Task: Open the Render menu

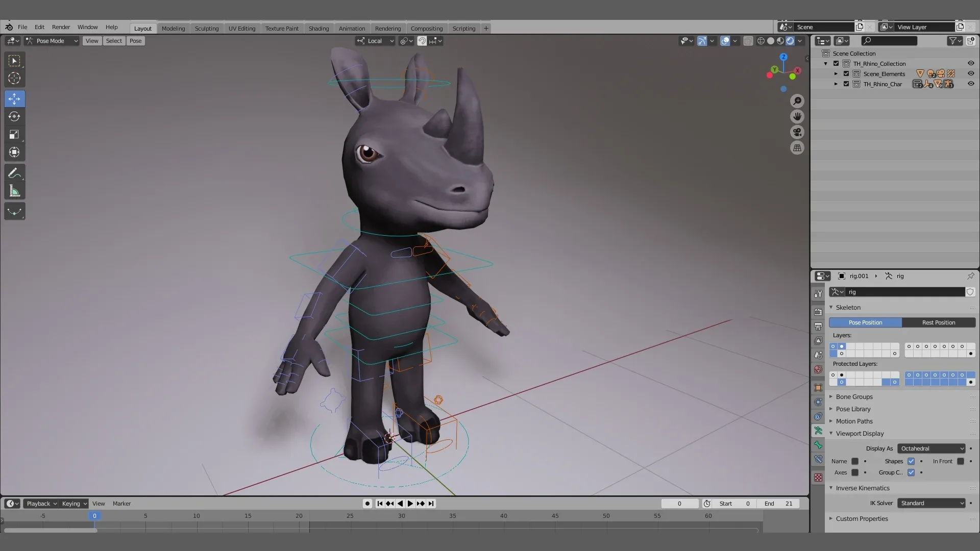Action: point(61,27)
